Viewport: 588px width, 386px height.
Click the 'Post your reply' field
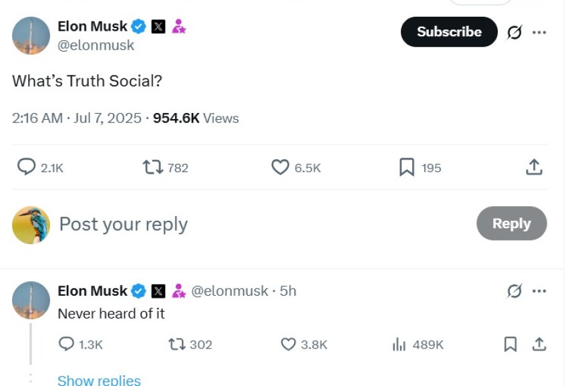123,223
